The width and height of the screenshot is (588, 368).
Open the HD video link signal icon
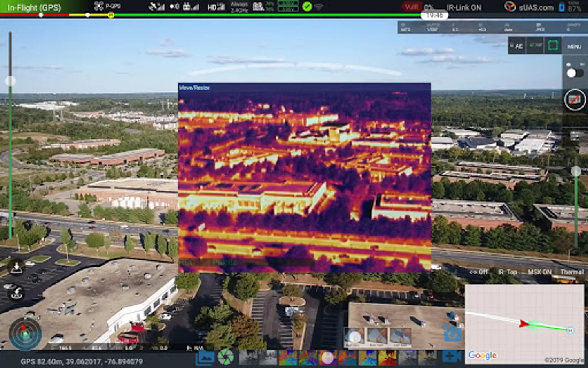(216, 7)
